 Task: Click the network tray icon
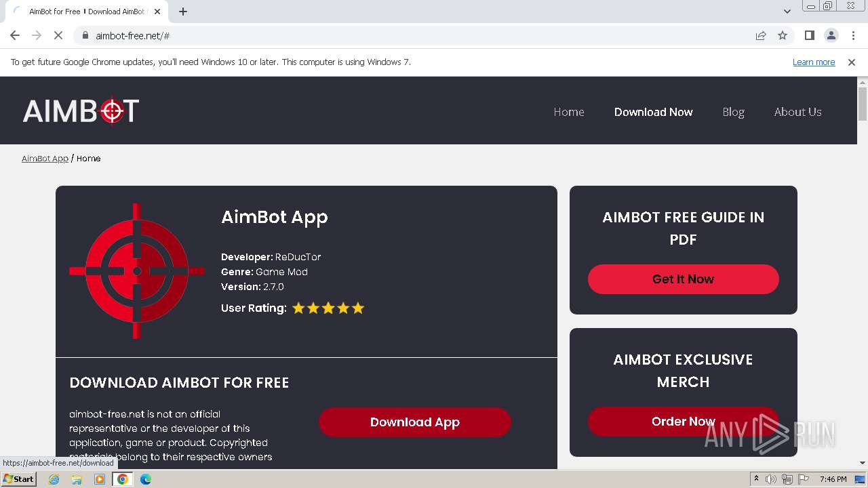tap(787, 479)
